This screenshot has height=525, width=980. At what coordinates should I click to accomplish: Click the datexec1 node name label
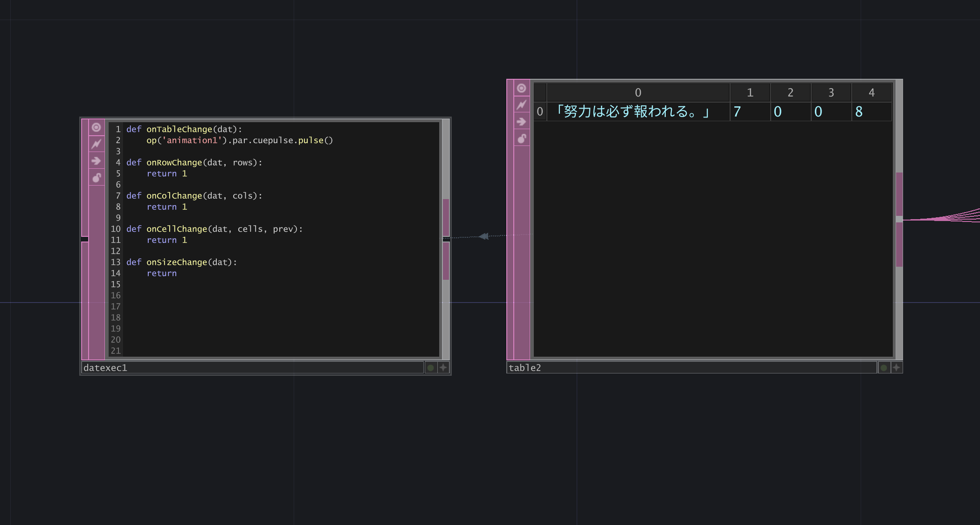click(105, 368)
